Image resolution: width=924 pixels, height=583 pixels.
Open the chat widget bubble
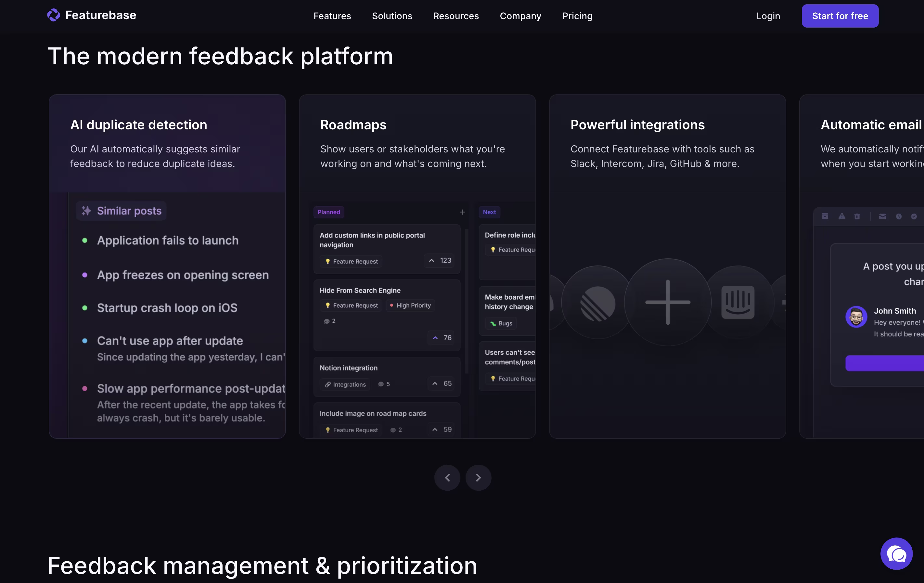(897, 554)
